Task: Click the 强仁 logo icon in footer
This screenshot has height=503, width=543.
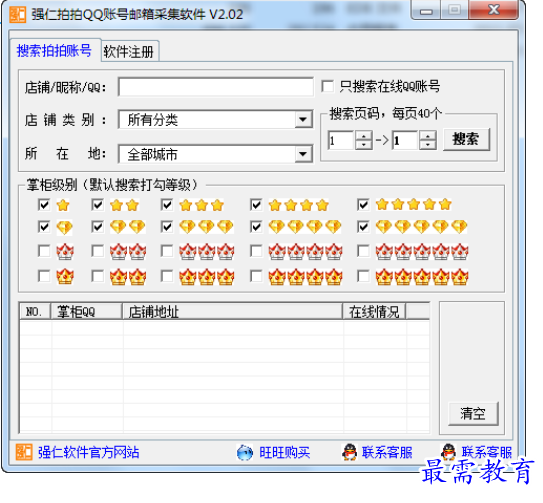Action: 24,452
